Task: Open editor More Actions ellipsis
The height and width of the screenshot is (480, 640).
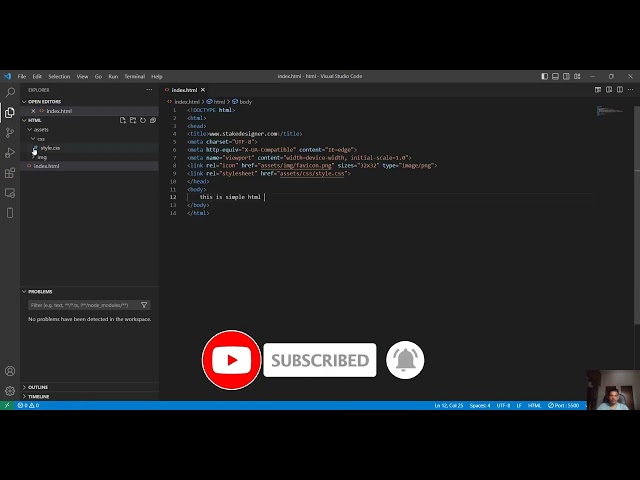Action: click(x=631, y=90)
